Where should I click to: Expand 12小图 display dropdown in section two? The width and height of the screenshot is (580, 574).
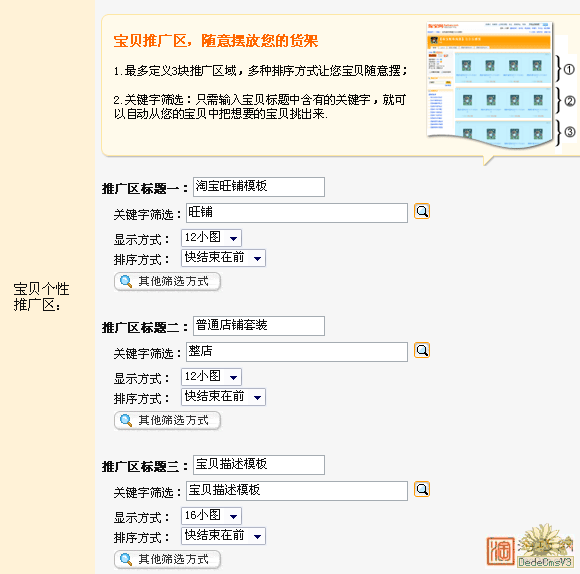pos(212,377)
